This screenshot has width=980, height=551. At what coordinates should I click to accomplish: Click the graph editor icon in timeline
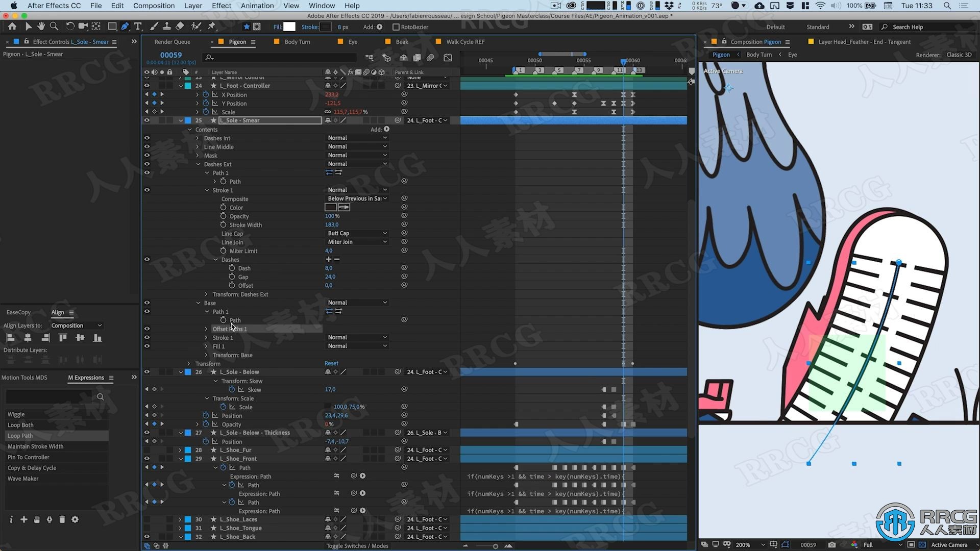446,57
